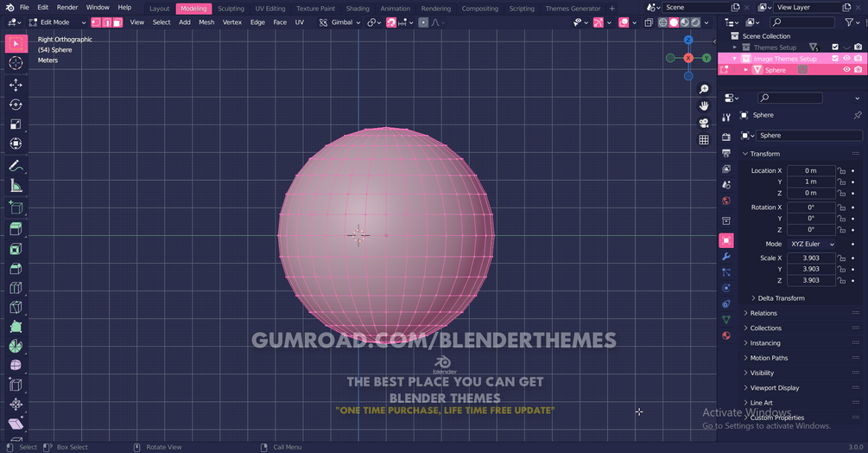This screenshot has width=868, height=453.
Task: Open the outliner filter dropdown
Action: (852, 22)
